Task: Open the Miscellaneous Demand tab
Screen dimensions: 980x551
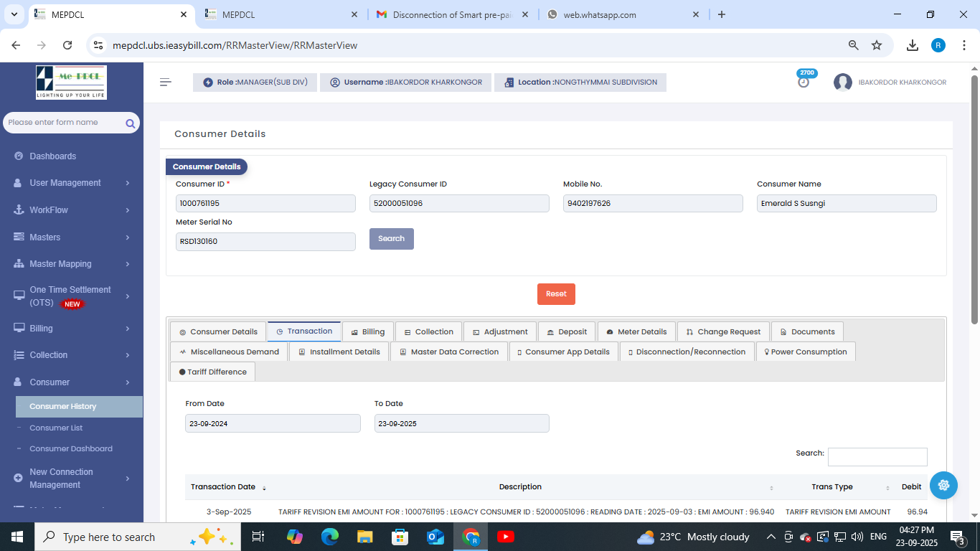Action: 229,352
